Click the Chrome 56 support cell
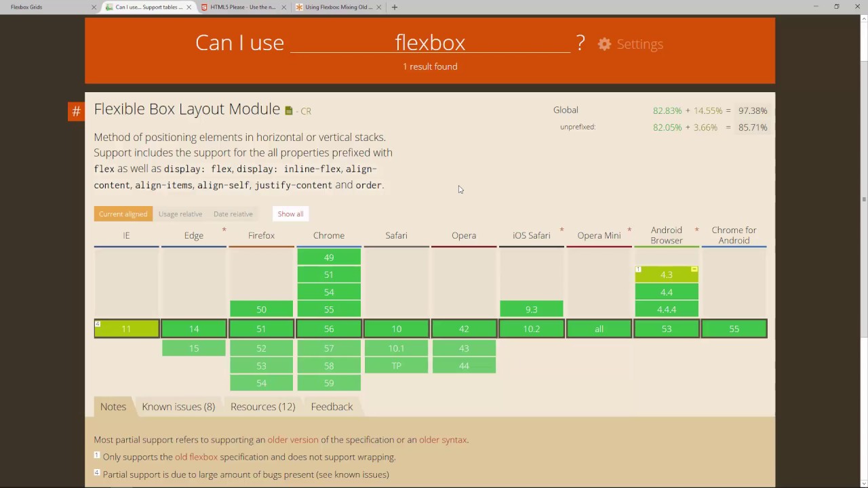 pyautogui.click(x=329, y=329)
